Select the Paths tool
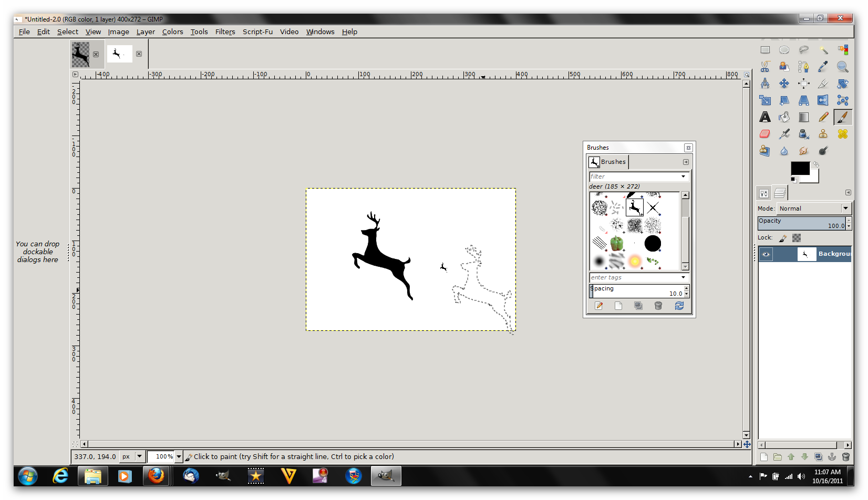This screenshot has height=500, width=868. click(804, 67)
